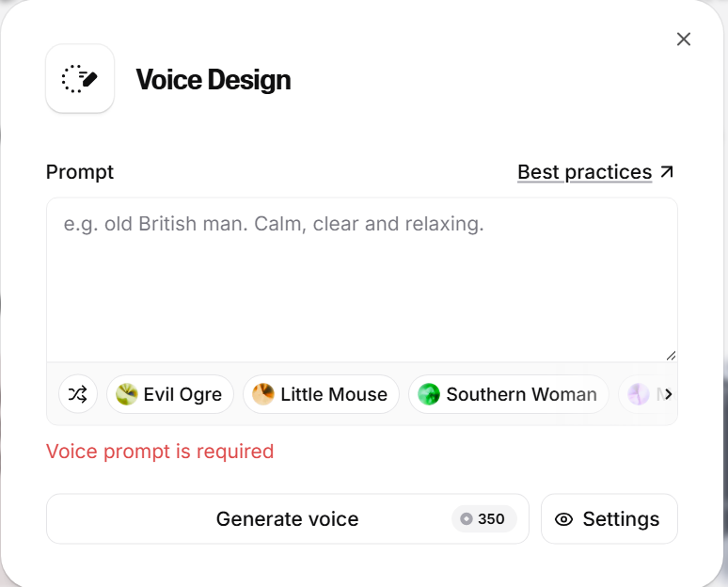Click the eye icon in Settings
The height and width of the screenshot is (587, 728).
click(564, 519)
